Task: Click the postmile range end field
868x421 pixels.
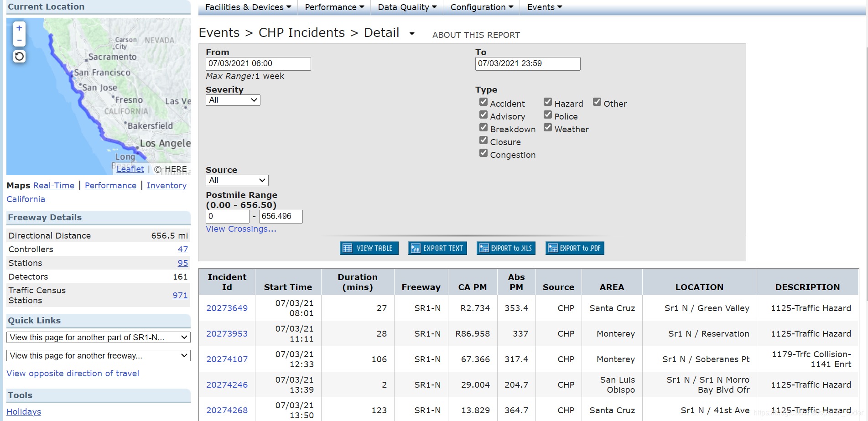Action: point(281,216)
